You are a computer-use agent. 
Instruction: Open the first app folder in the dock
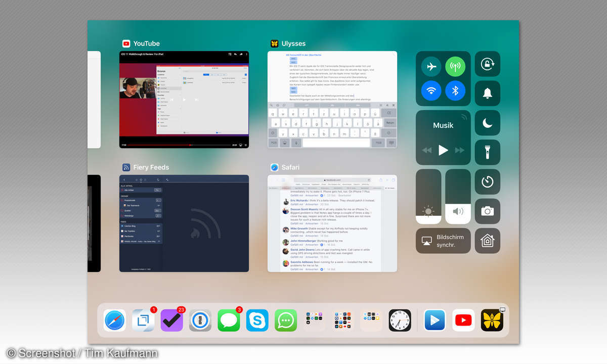coord(315,321)
